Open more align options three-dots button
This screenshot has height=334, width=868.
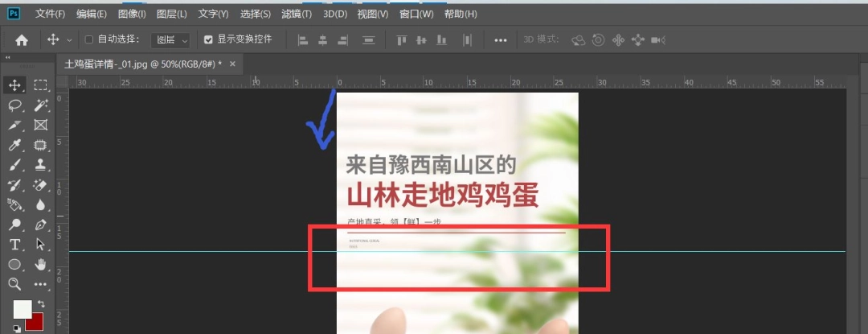coord(501,40)
